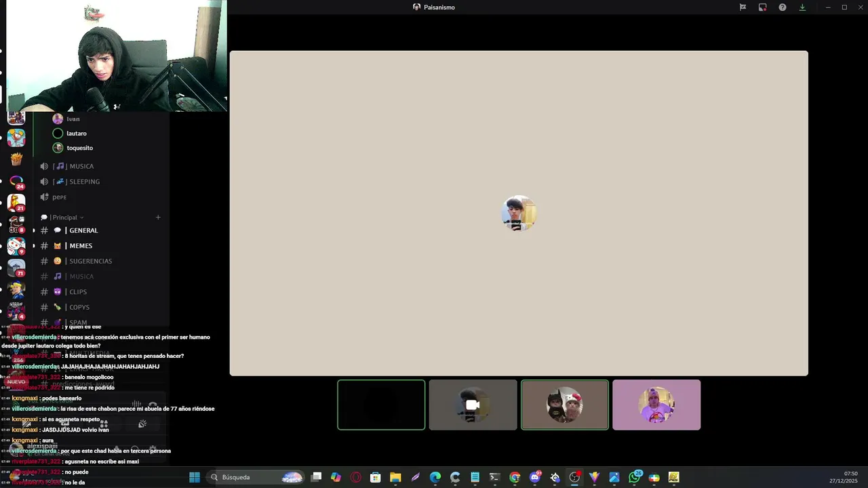
Task: Open Google Chrome from the taskbar
Action: pos(515,477)
